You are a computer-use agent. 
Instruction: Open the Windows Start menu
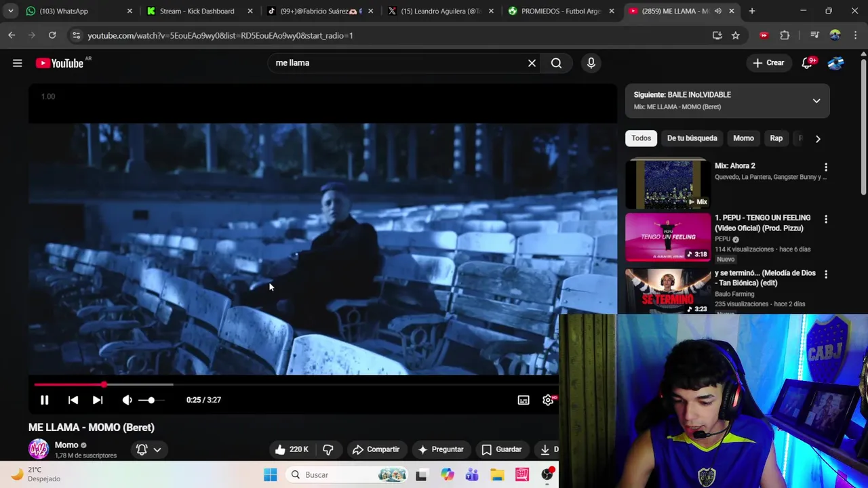point(270,474)
